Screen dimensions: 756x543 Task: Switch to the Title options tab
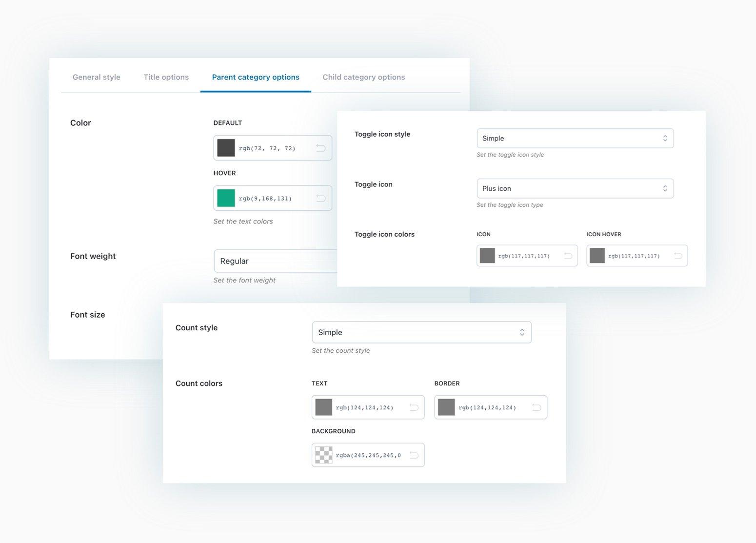pos(166,77)
